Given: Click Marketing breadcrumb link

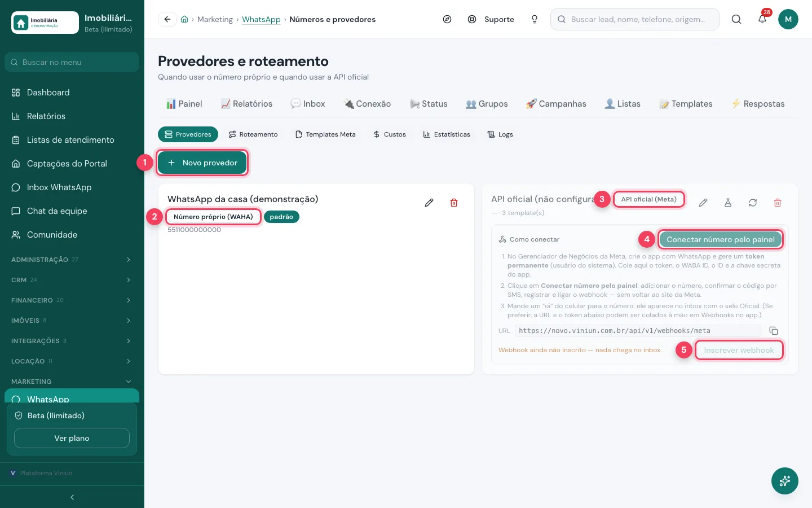Looking at the screenshot, I should click(215, 19).
